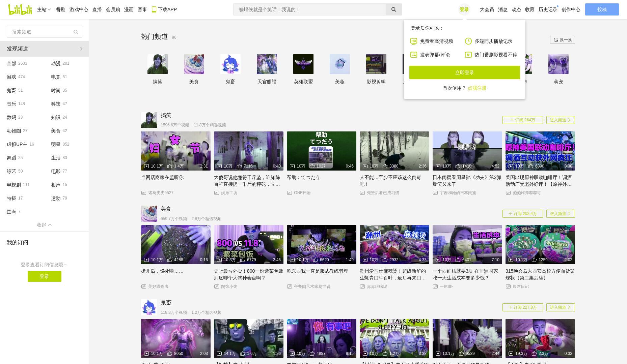Click the magnifier icon in channel search box
The height and width of the screenshot is (364, 627).
(x=76, y=32)
